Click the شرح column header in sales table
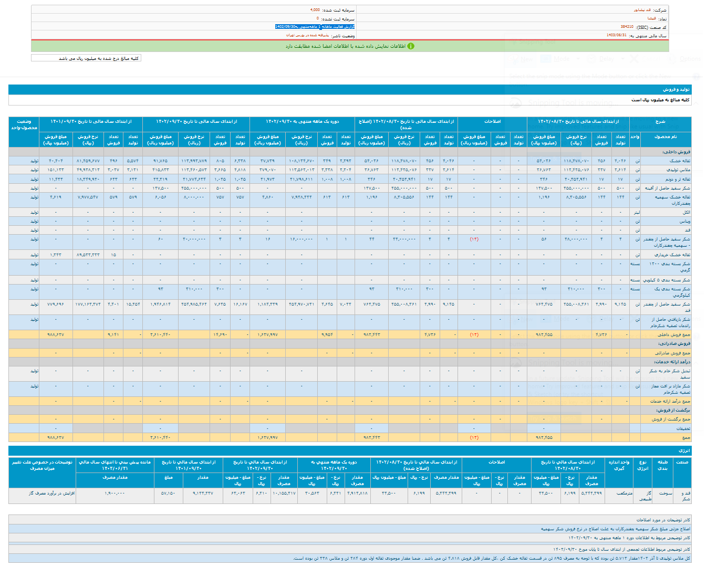707x588 pixels. (x=660, y=121)
